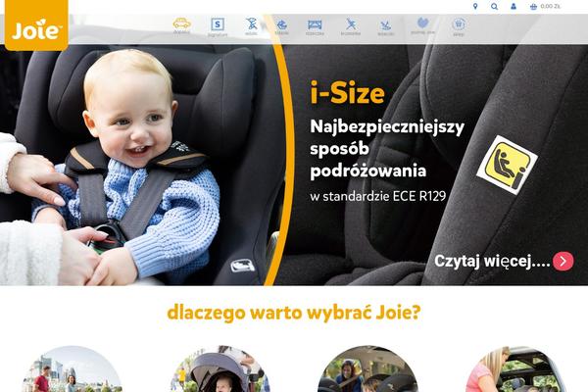588x392 pixels.
Task: Click the 'i-Size' banner heading
Action: (x=347, y=93)
